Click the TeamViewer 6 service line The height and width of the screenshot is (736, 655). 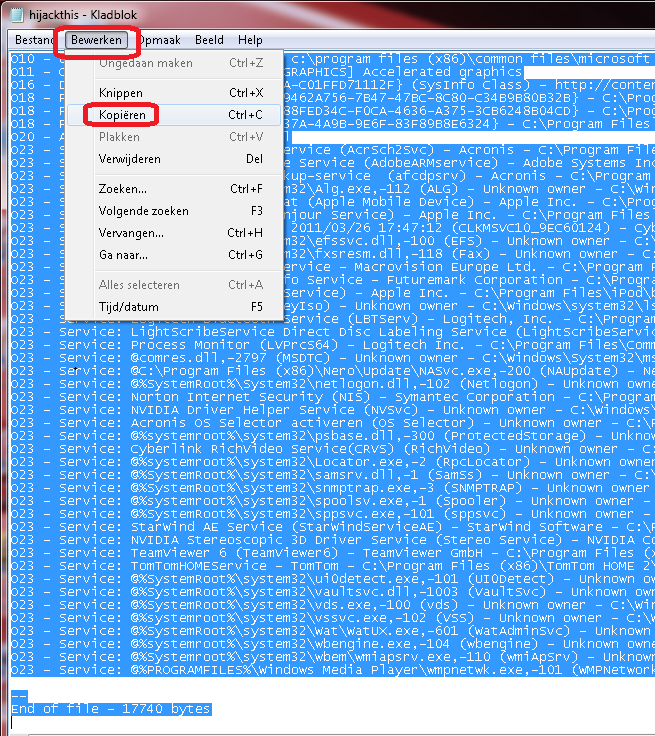(332, 553)
